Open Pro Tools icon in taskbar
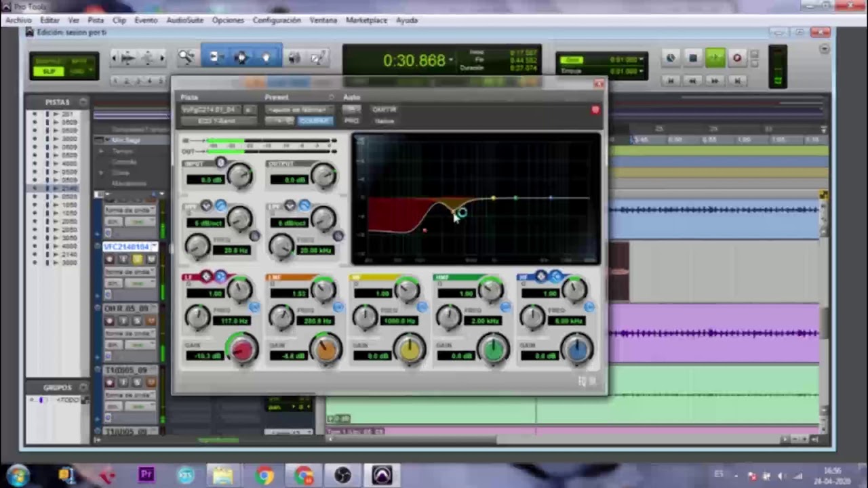 pos(382,475)
